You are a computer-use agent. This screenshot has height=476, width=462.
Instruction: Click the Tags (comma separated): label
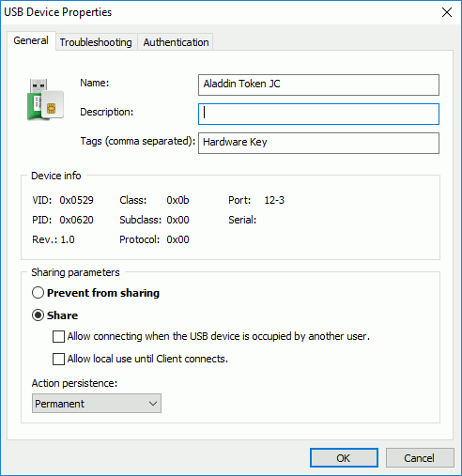coord(138,141)
